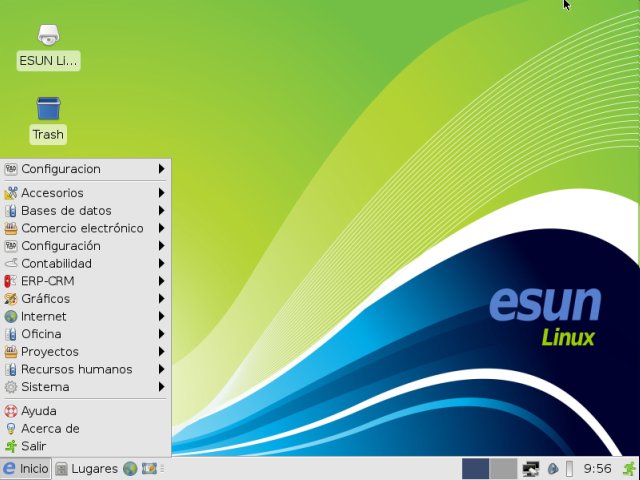Expand the Accesorios submenu arrow

162,193
